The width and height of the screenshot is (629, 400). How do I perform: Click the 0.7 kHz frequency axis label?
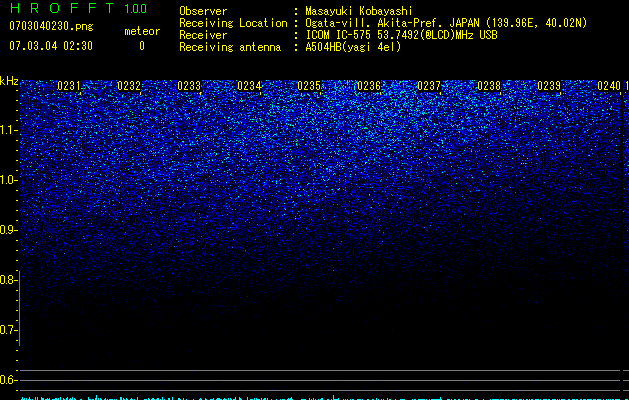coord(8,330)
